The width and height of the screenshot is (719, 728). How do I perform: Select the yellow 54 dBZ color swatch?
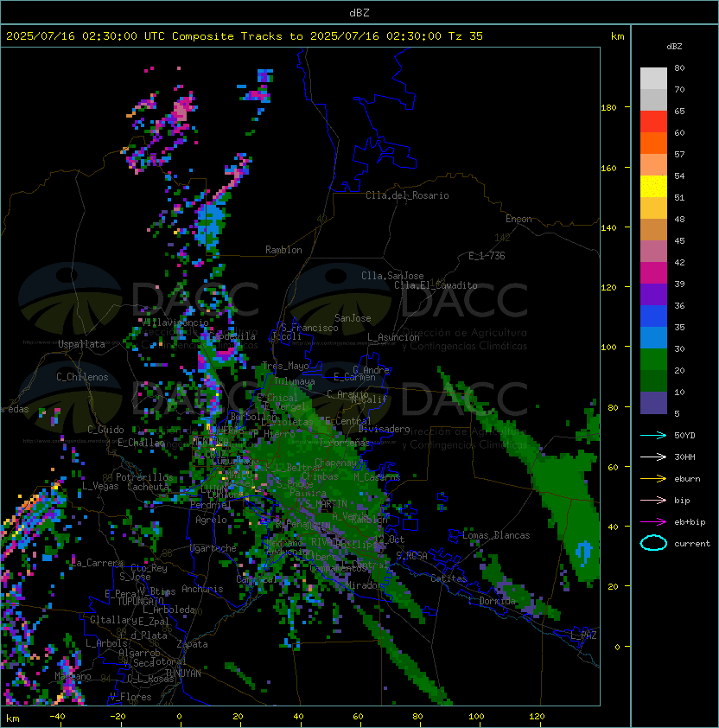(x=653, y=187)
